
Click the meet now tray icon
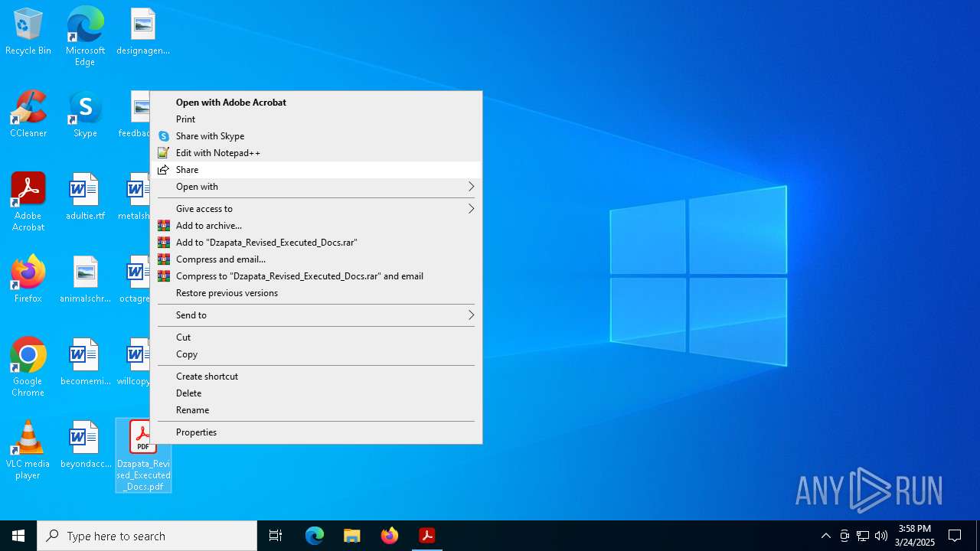click(x=844, y=536)
